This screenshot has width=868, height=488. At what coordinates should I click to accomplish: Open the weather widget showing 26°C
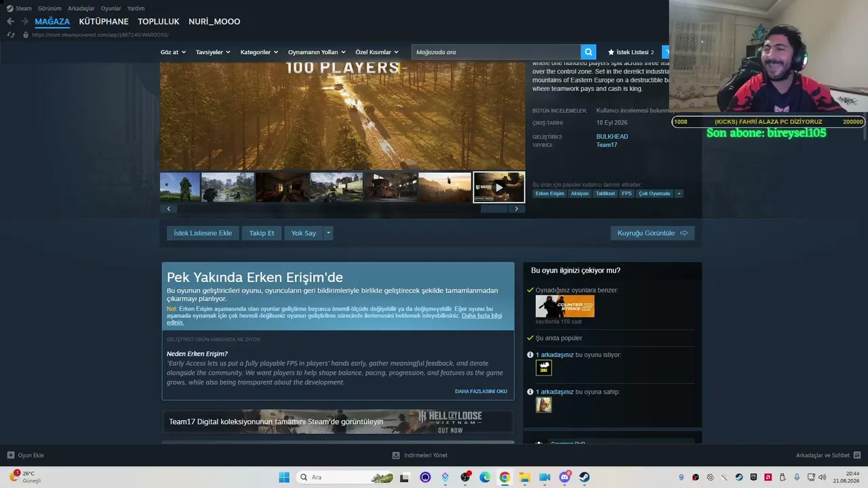point(25,477)
